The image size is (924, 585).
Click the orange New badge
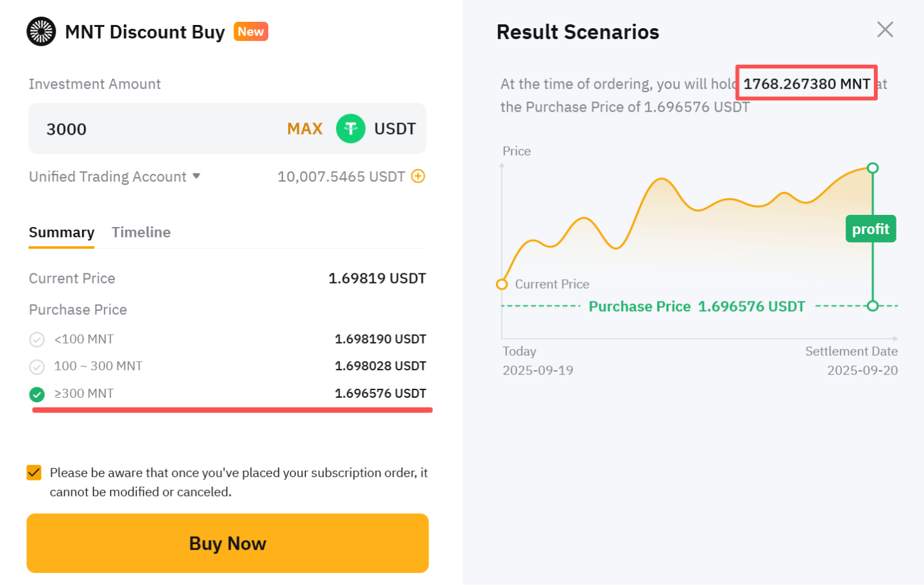tap(251, 31)
